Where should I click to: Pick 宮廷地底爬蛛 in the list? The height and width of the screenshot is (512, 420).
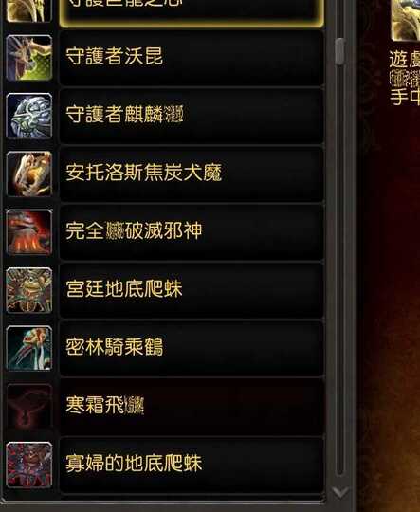coord(192,290)
